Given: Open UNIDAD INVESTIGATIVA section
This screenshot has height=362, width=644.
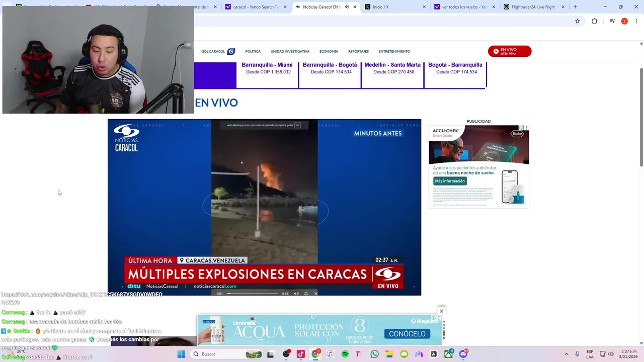Looking at the screenshot, I should [x=290, y=51].
